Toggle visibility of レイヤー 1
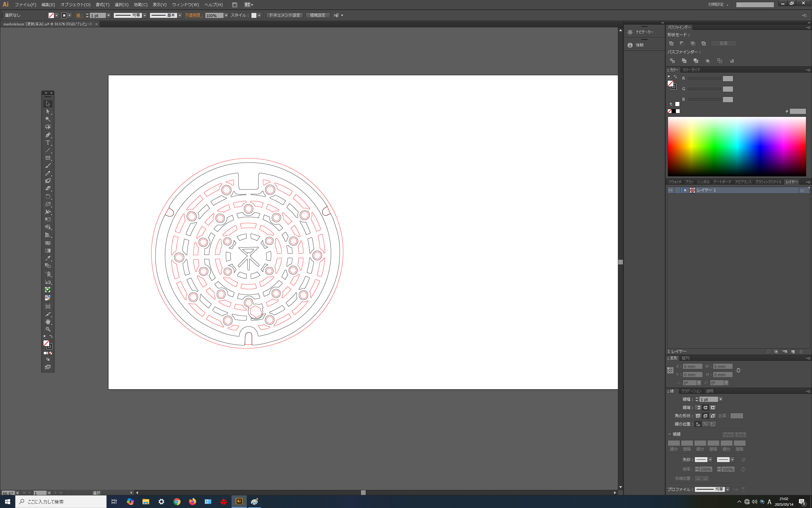This screenshot has width=812, height=508. [x=671, y=190]
